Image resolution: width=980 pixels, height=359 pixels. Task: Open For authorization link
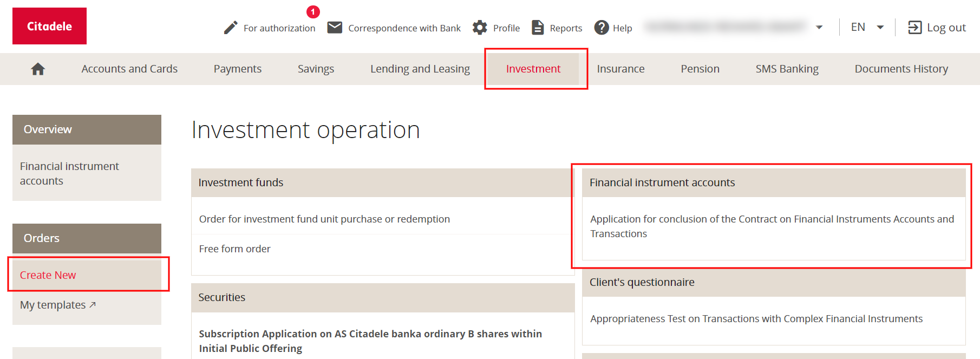point(279,28)
